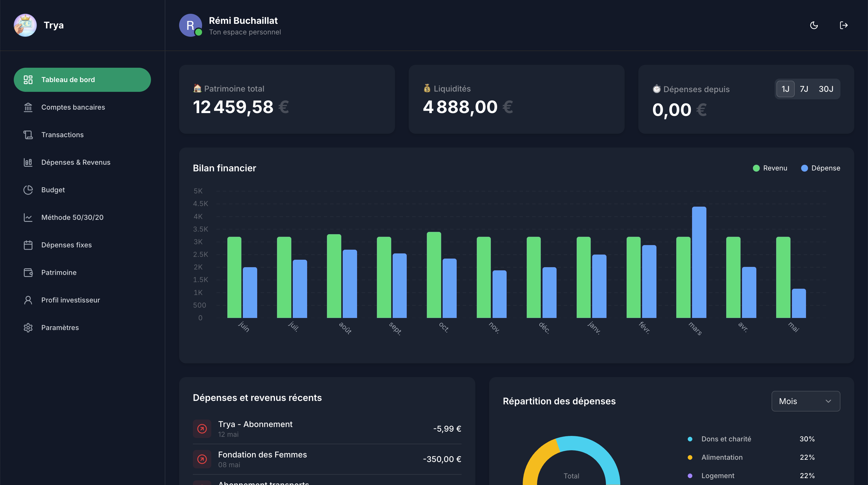
Task: Toggle Revenu series in chart legend
Action: pyautogui.click(x=770, y=168)
